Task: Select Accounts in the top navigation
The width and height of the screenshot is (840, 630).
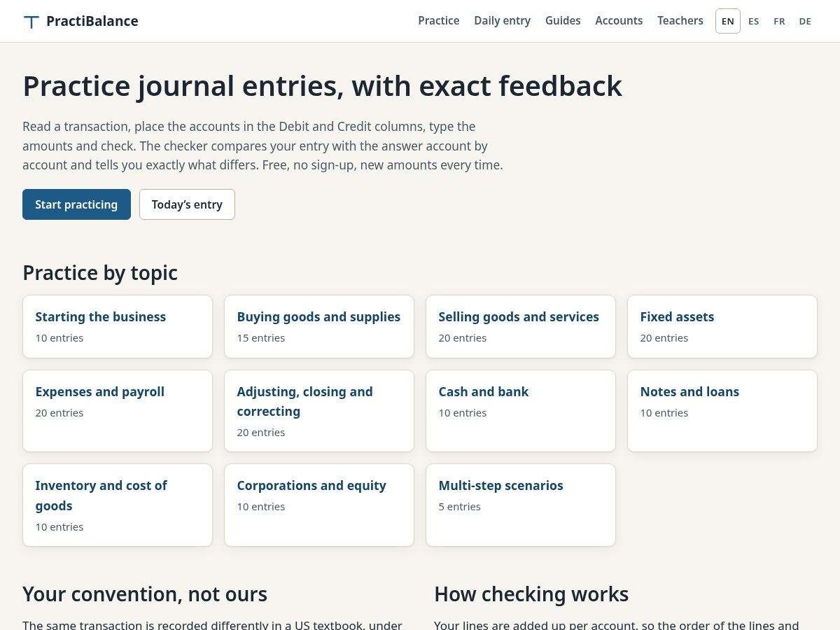Action: point(619,21)
